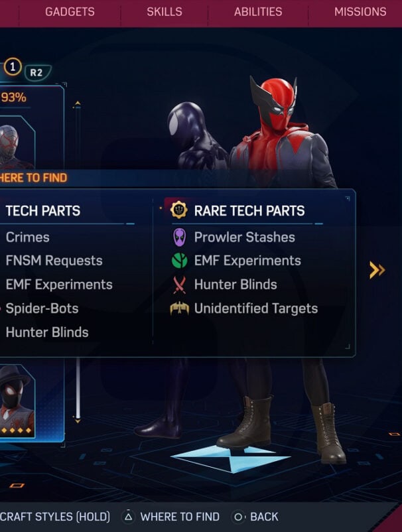Click the green EMF Experiments icon
Viewport: 402px width, 532px height.
180,261
